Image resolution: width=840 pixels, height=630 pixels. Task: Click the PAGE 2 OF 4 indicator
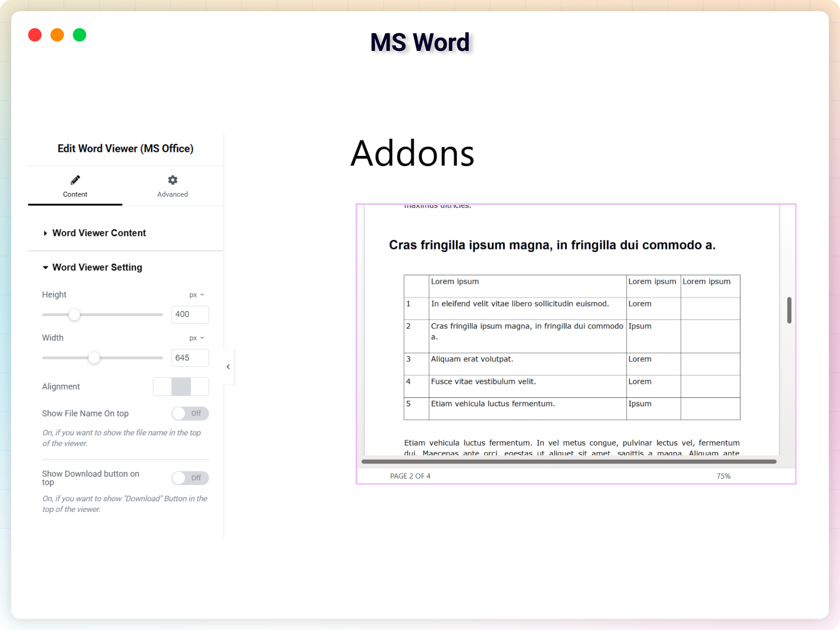tap(410, 476)
